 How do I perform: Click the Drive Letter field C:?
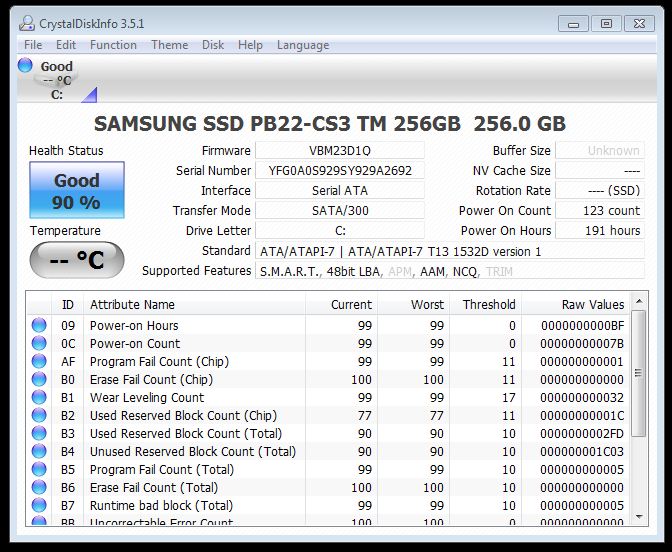[340, 231]
